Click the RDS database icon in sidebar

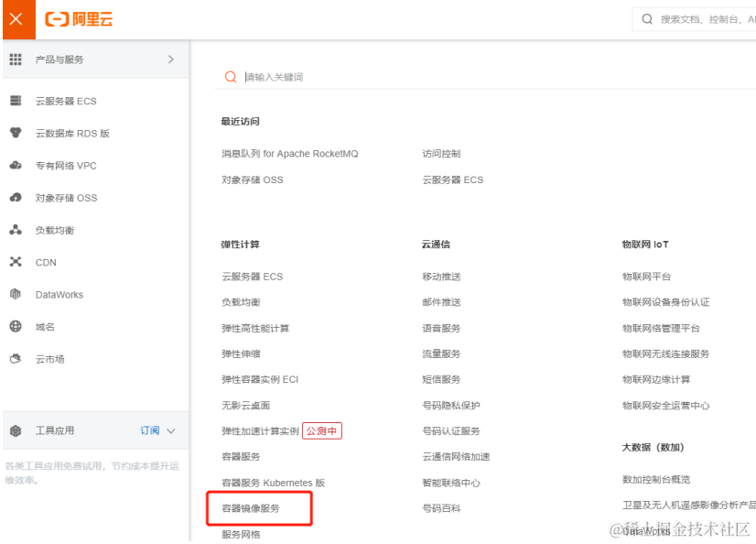[x=16, y=133]
